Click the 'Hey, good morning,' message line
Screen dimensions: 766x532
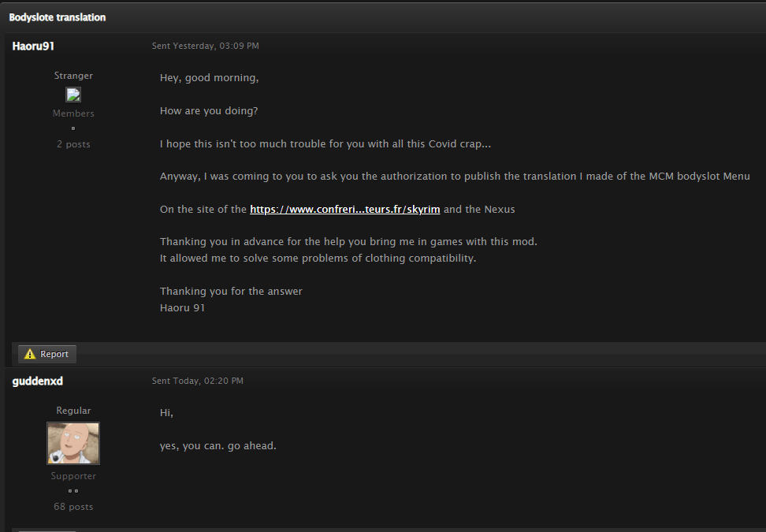(x=209, y=78)
